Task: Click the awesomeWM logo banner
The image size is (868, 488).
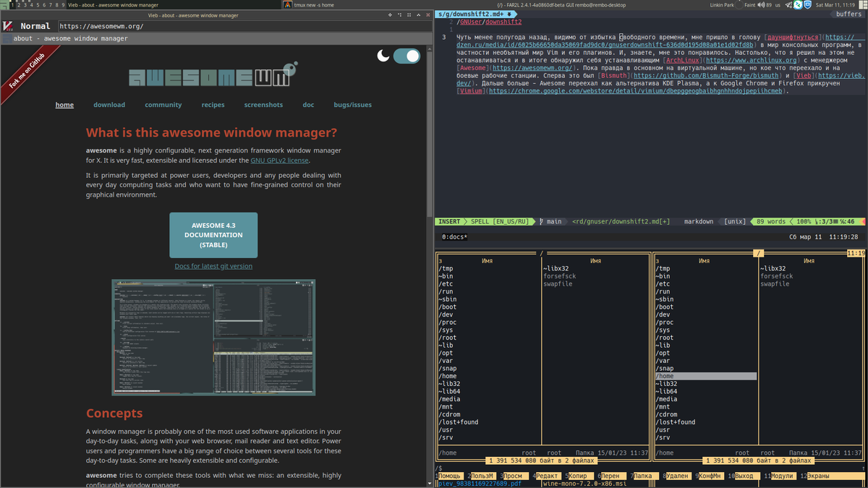Action: click(213, 75)
